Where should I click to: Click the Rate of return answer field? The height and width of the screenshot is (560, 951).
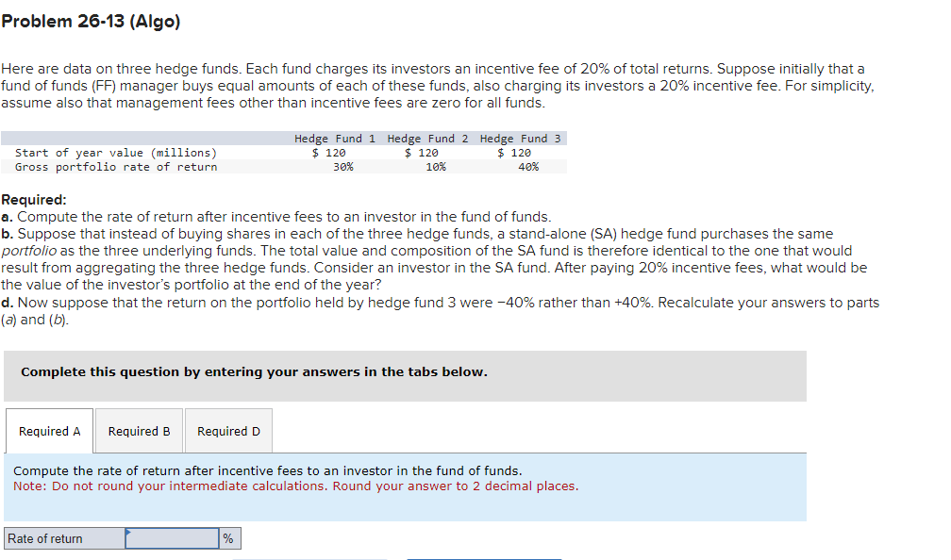173,538
